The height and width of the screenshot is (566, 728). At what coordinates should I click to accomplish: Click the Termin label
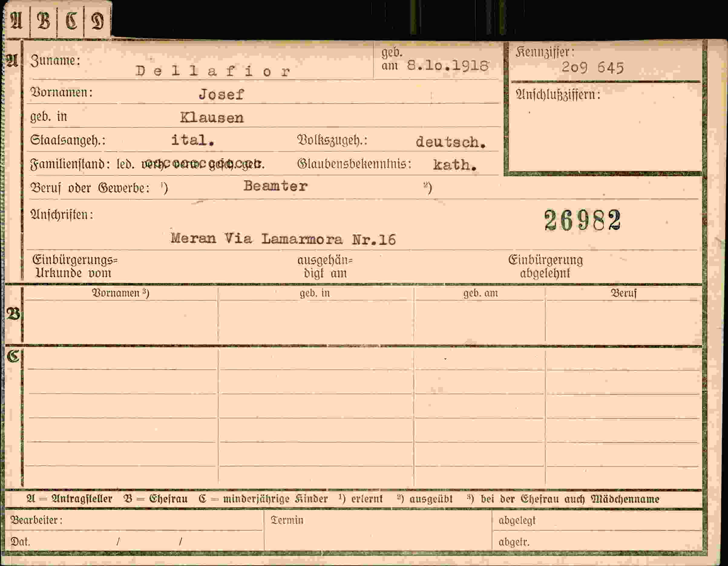[x=287, y=520]
